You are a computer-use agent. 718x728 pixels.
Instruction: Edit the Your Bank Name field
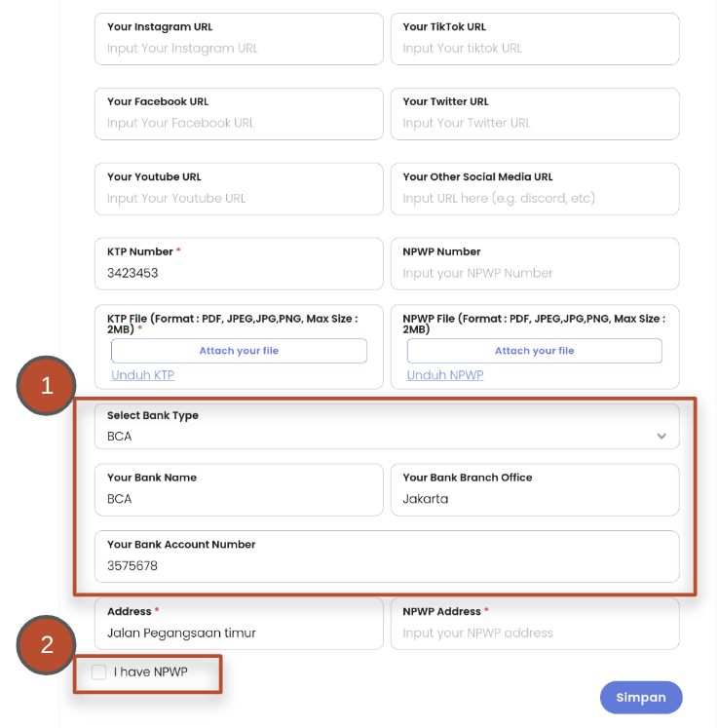pos(239,499)
